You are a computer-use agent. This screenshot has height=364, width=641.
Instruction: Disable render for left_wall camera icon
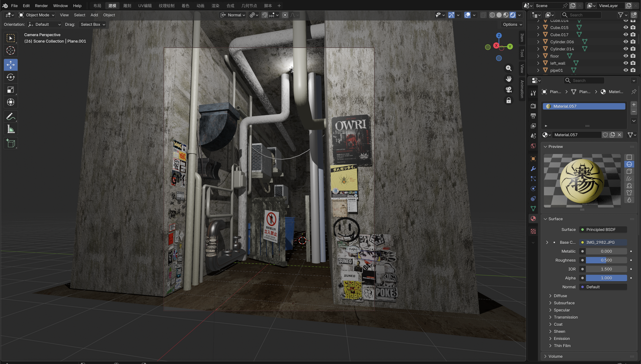(x=633, y=63)
